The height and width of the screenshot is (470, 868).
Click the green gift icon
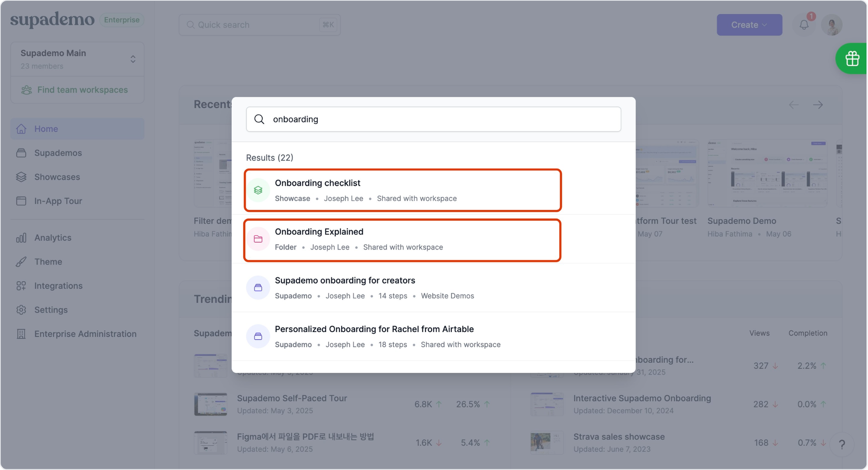point(852,59)
